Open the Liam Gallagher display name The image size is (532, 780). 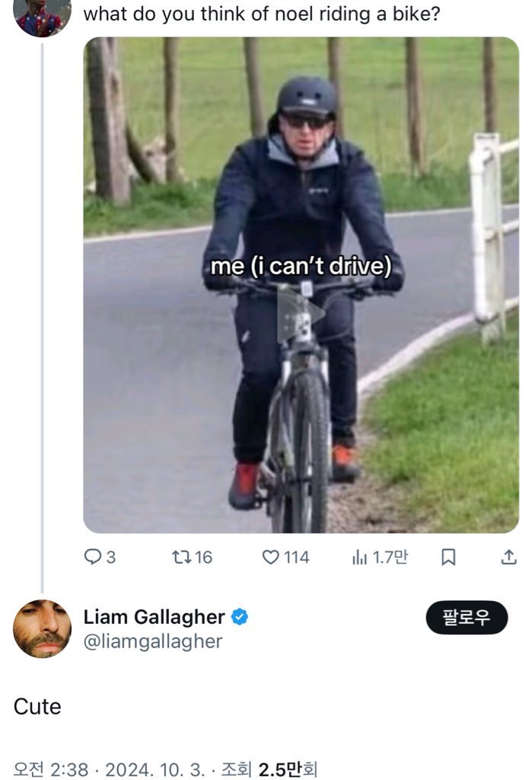click(x=155, y=617)
